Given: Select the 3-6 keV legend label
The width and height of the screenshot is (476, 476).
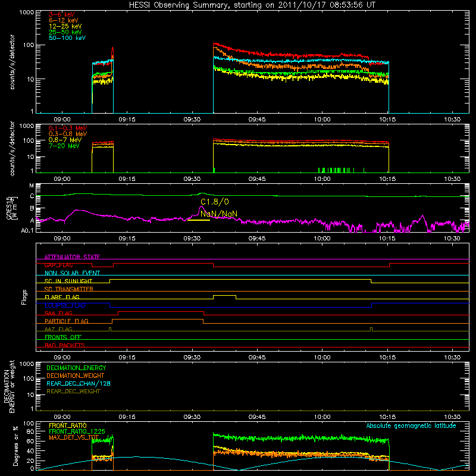Looking at the screenshot, I should pyautogui.click(x=62, y=14).
